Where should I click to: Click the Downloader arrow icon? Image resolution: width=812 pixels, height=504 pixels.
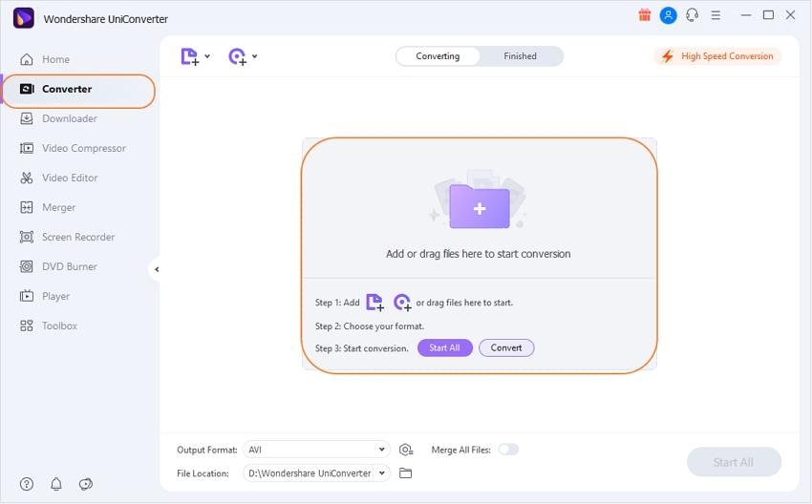pos(27,118)
